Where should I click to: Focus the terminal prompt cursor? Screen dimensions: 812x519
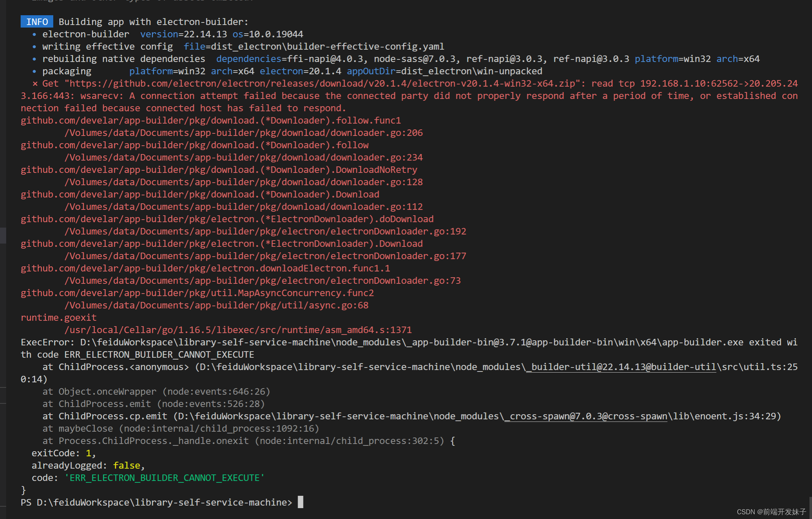point(300,502)
